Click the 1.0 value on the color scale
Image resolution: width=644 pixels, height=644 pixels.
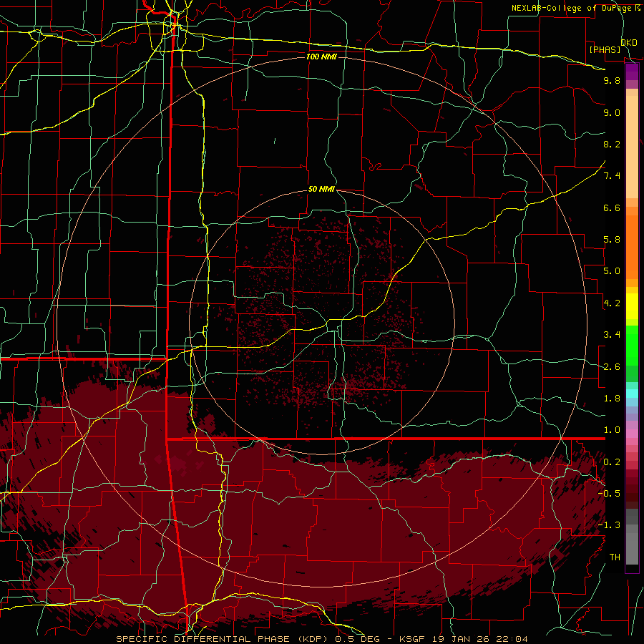click(x=612, y=430)
